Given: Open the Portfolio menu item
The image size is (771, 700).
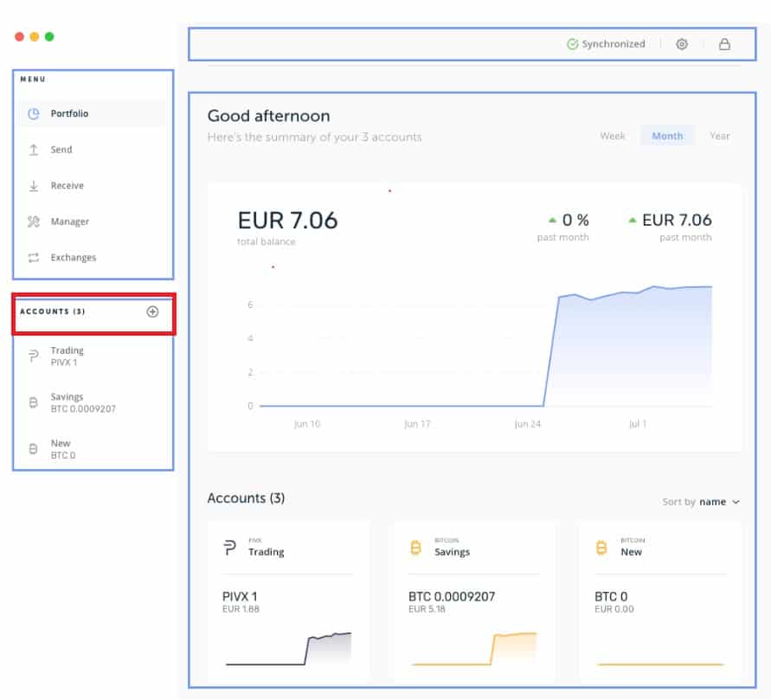Looking at the screenshot, I should click(x=93, y=113).
